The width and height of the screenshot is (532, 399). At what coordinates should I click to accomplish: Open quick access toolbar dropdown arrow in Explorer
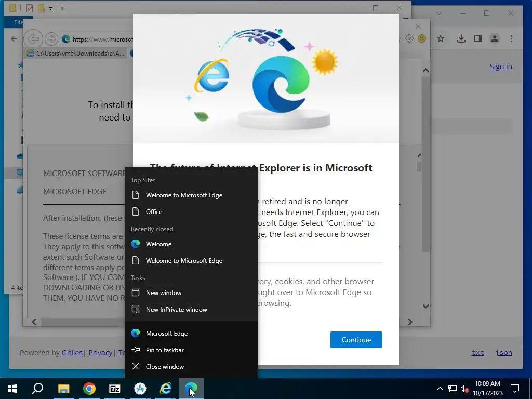pyautogui.click(x=50, y=8)
